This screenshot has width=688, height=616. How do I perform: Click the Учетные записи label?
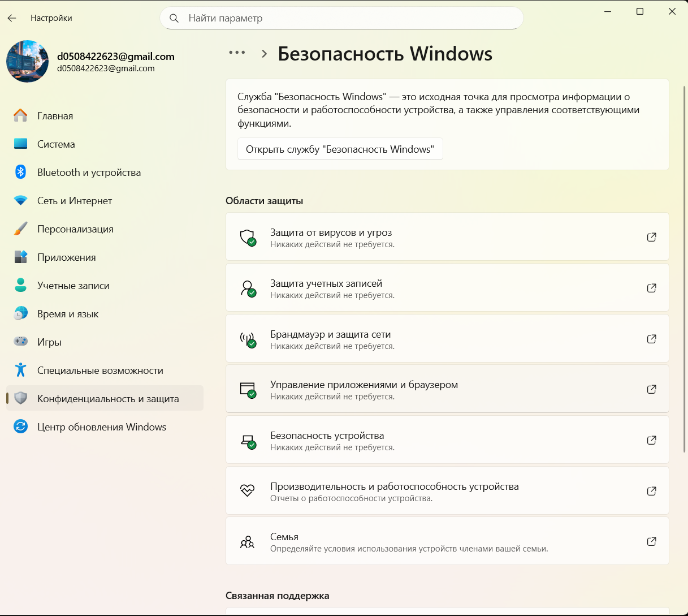[73, 286]
